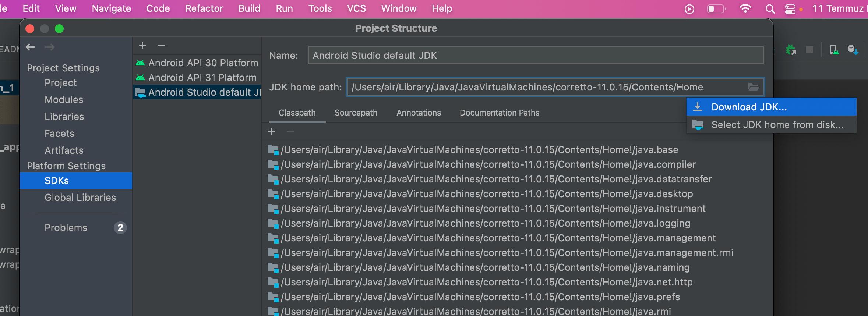Viewport: 868px width, 316px height.
Task: Click the debug bug icon in toolbar
Action: point(790,49)
